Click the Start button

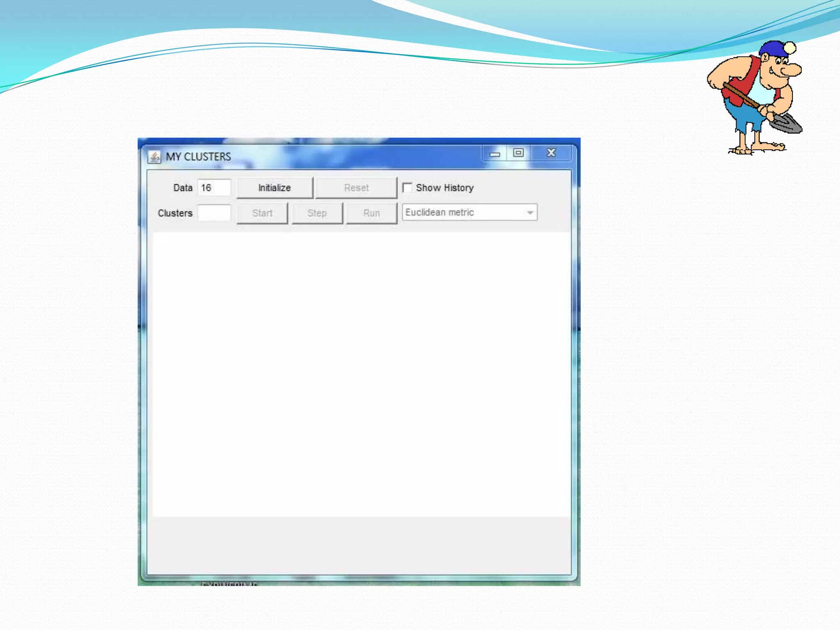point(262,213)
